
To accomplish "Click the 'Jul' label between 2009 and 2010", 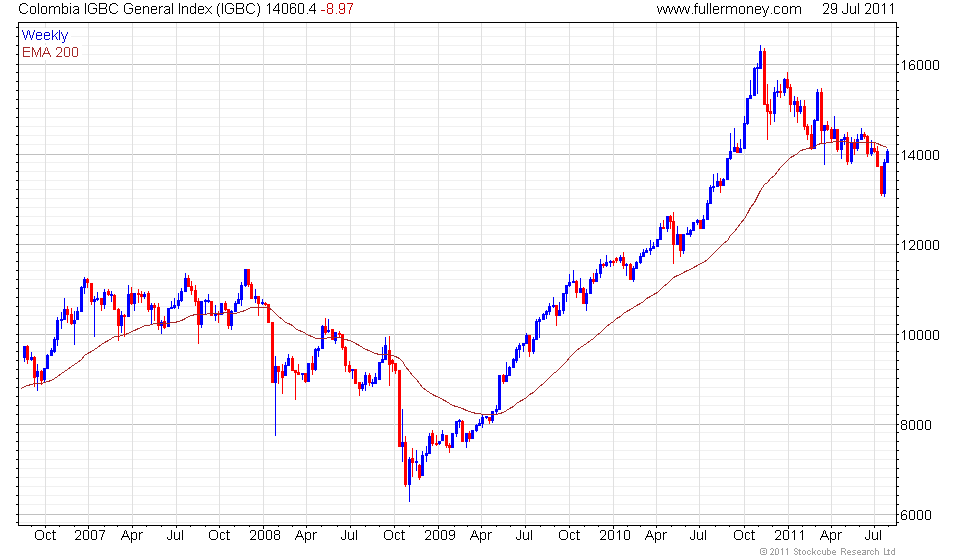I will pos(524,535).
